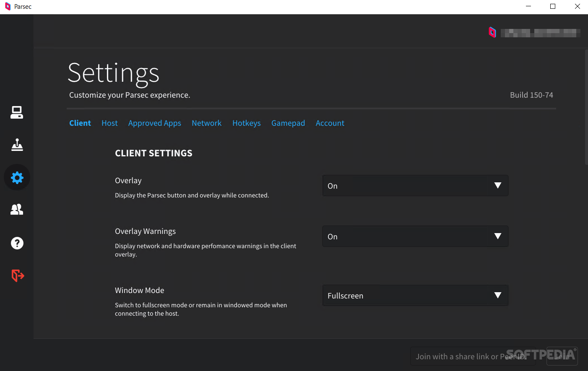Click 'Display network and hardware' description text
Viewport: 588px width, 371px height.
pyautogui.click(x=206, y=250)
